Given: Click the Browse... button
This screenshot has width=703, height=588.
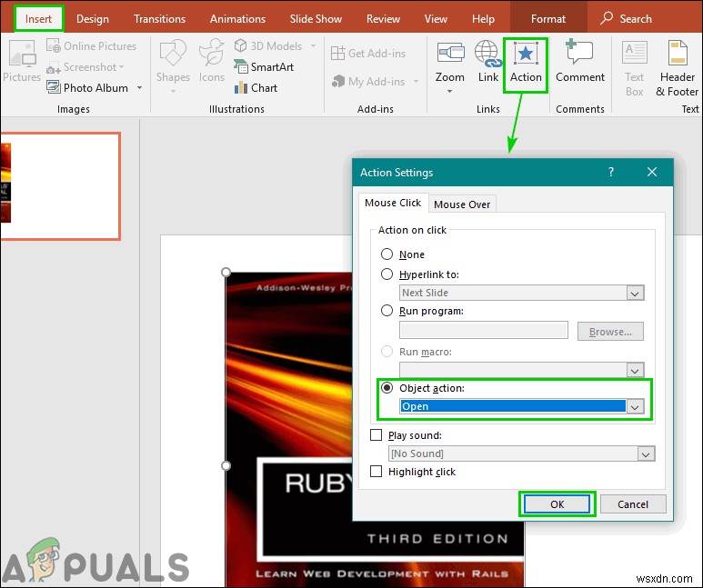Looking at the screenshot, I should tap(610, 332).
